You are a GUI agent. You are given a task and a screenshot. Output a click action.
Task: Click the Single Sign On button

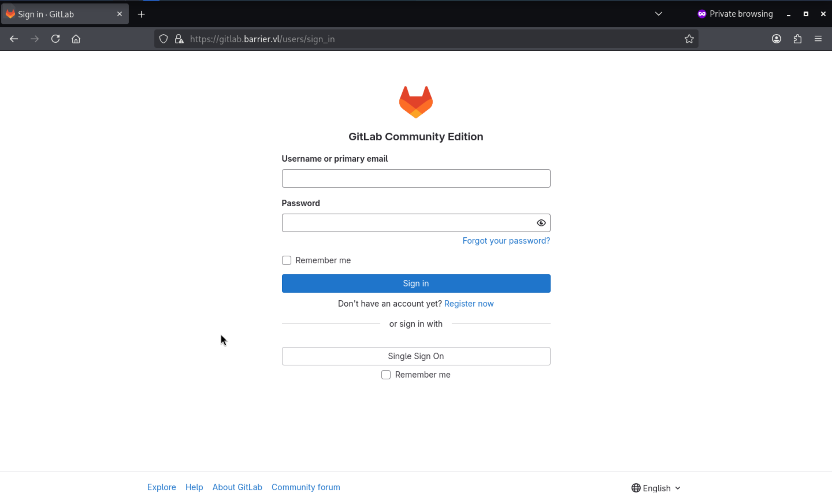(416, 356)
